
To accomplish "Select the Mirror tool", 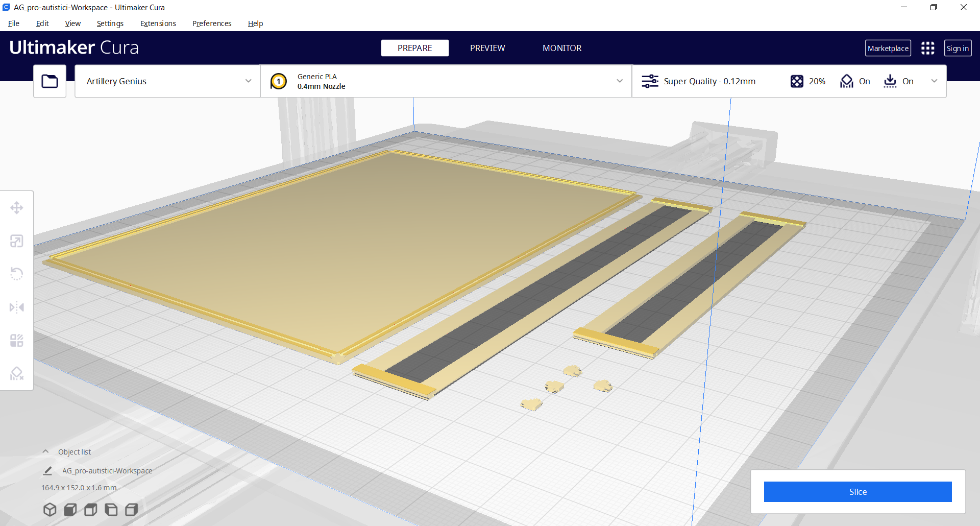I will pos(17,307).
